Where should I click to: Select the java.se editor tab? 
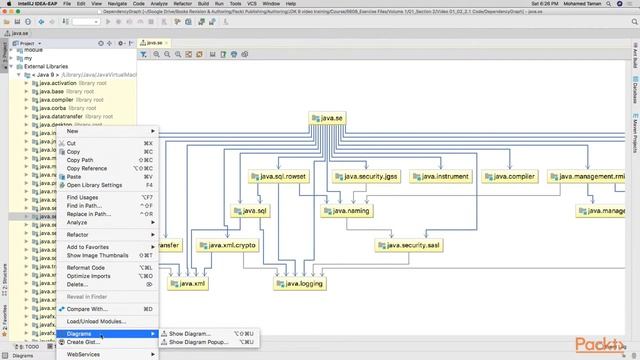[154, 43]
